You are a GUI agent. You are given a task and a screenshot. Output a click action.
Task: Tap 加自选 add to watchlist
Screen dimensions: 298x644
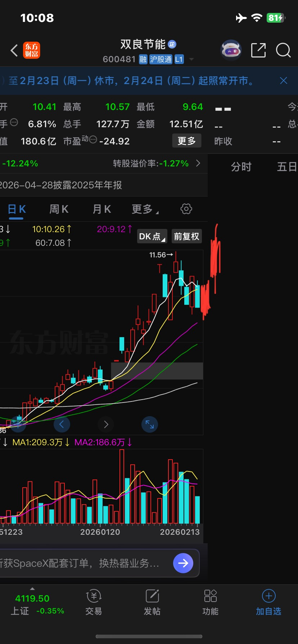pos(268,603)
